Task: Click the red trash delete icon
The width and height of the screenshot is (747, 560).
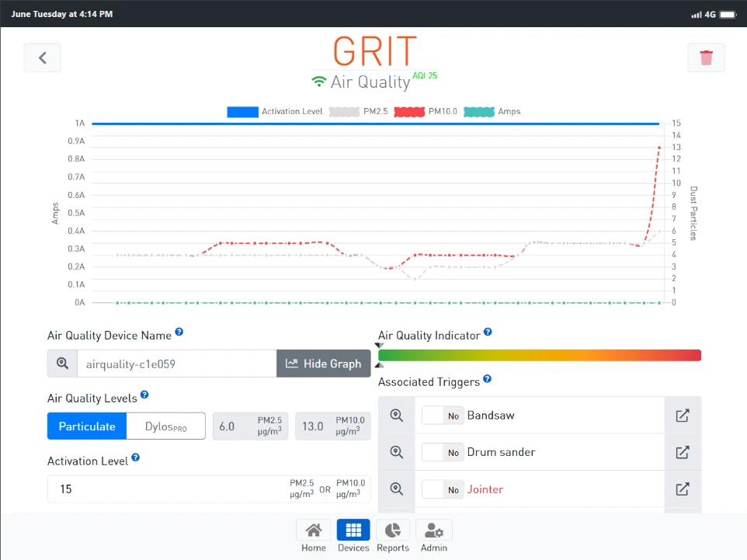Action: tap(706, 57)
